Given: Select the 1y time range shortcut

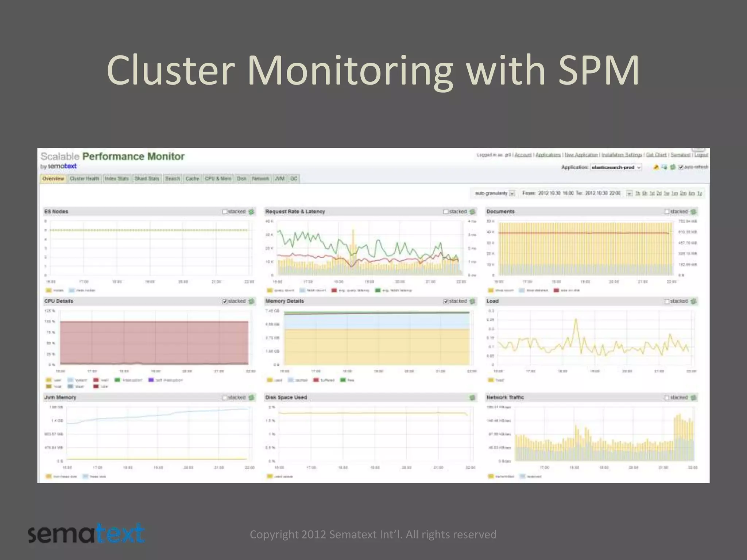Looking at the screenshot, I should pyautogui.click(x=700, y=194).
